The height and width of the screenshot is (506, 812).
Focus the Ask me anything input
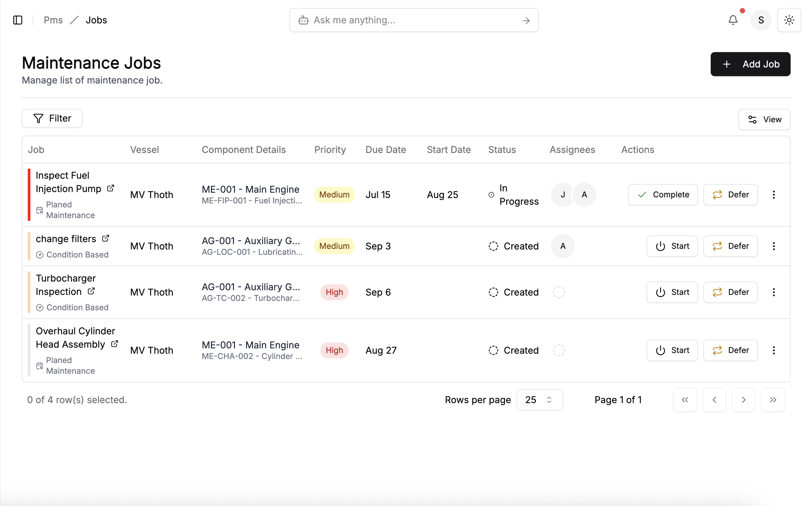tap(414, 20)
